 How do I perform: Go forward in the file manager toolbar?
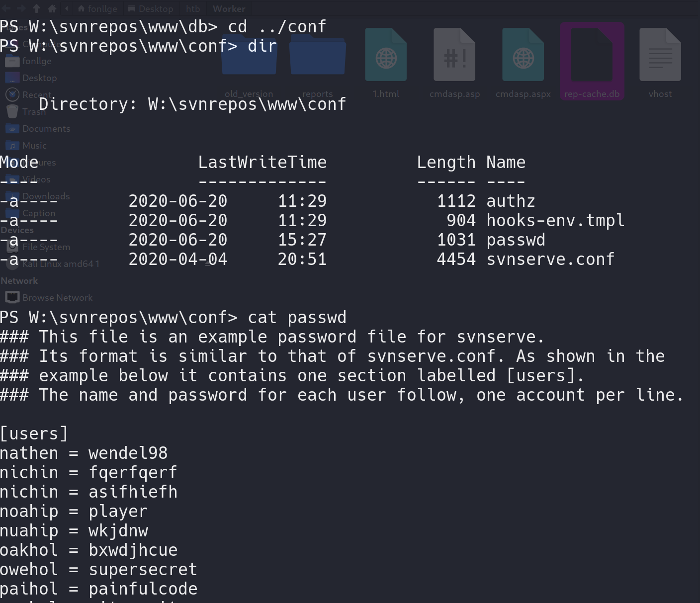(21, 8)
